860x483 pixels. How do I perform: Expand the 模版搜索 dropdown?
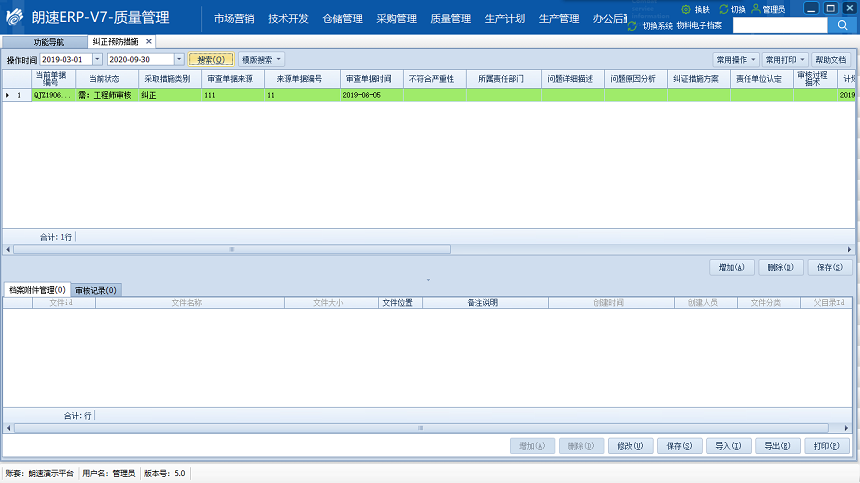click(261, 60)
